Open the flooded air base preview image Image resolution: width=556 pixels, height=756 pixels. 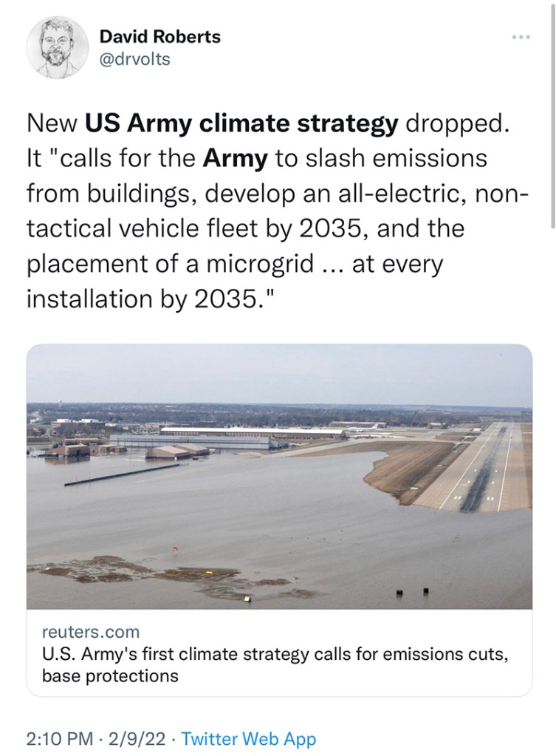point(279,476)
